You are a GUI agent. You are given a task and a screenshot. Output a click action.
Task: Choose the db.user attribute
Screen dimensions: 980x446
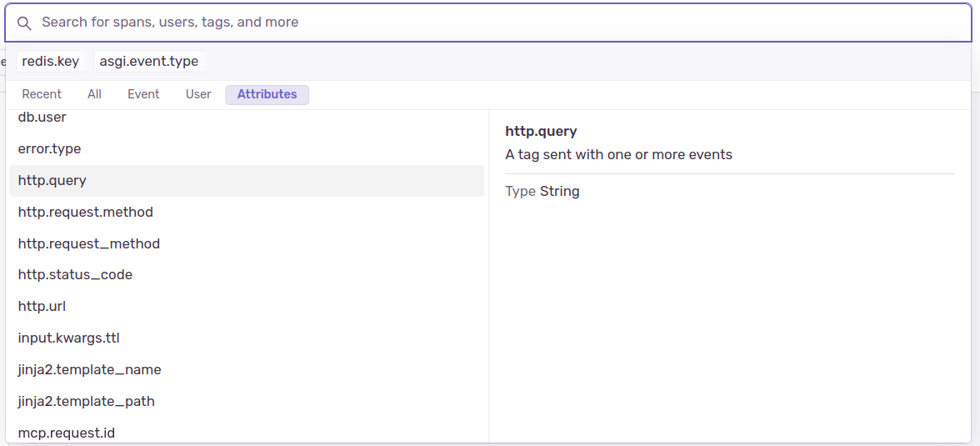coord(42,118)
